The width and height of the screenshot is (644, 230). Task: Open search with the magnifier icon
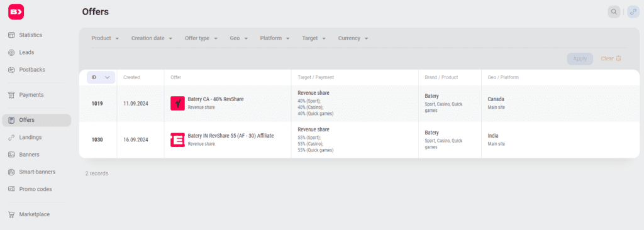click(614, 12)
